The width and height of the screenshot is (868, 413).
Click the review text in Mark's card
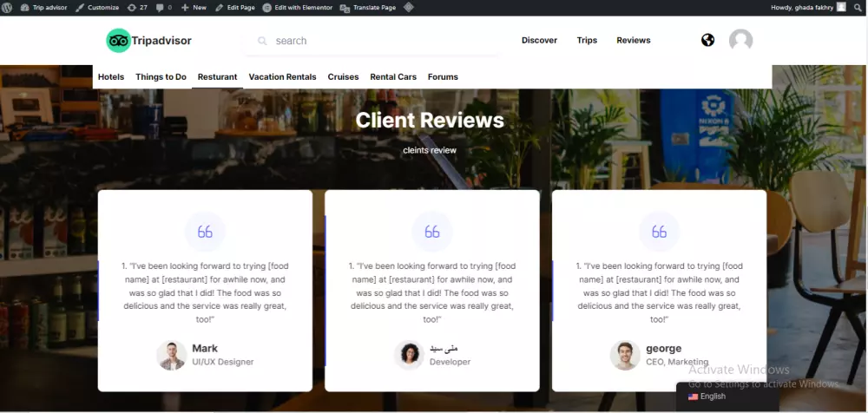pyautogui.click(x=205, y=293)
